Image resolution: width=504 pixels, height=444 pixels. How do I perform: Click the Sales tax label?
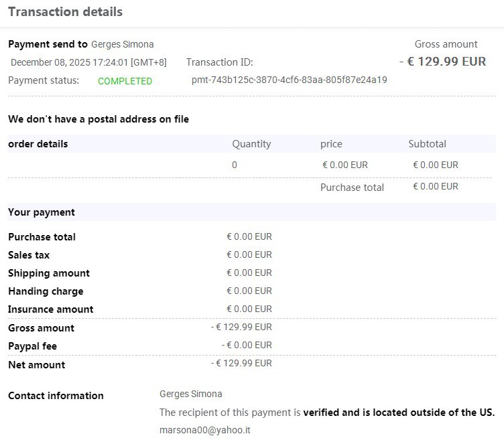click(x=29, y=255)
